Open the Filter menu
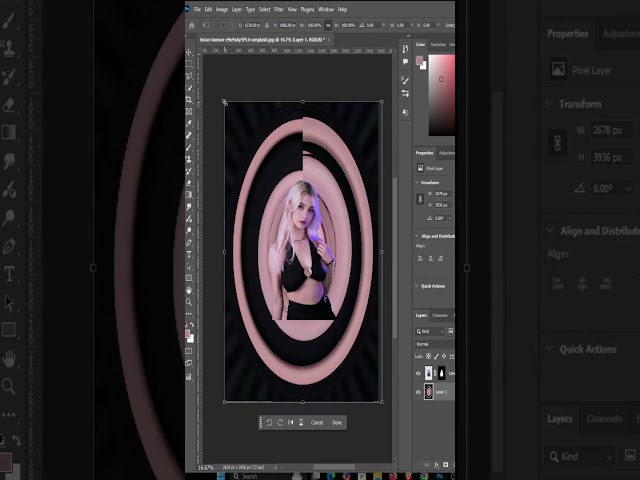This screenshot has height=480, width=640. 279,9
